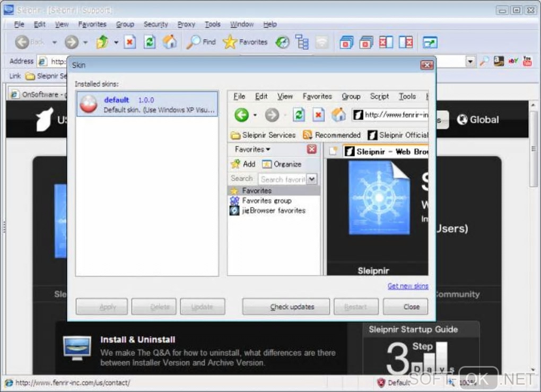Open the Favorites dropdown in preview panel
Viewport: 541px width, 392px height.
252,150
